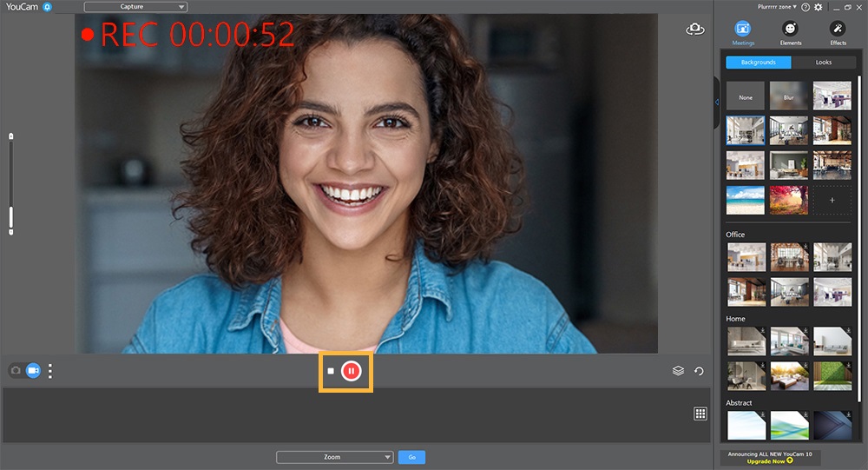Viewport: 868px width, 470px height.
Task: Apply the Blur background
Action: coord(789,96)
